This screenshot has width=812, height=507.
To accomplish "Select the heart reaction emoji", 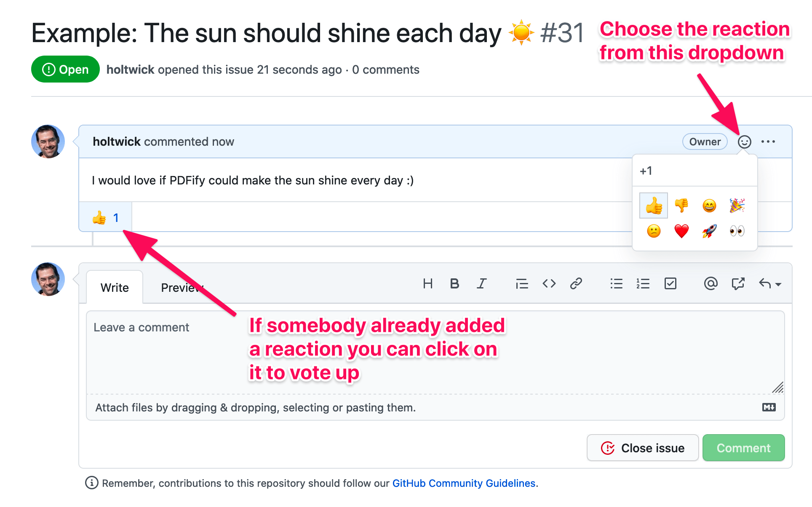I will (x=681, y=231).
